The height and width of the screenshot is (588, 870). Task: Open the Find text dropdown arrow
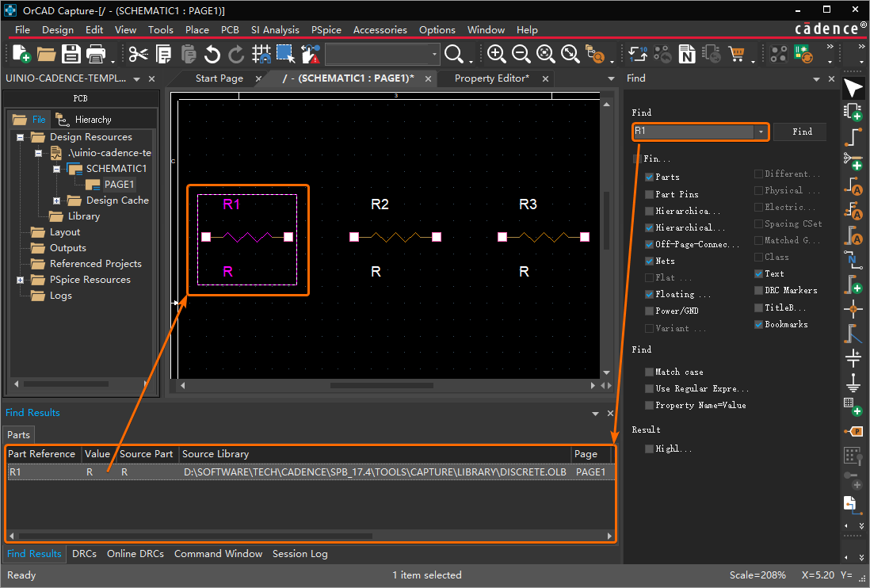point(761,132)
